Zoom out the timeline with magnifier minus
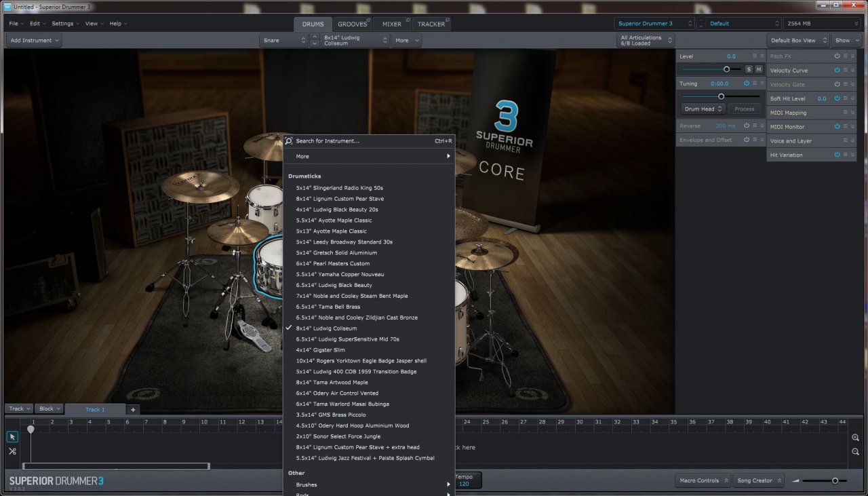This screenshot has width=868, height=496. click(x=856, y=451)
